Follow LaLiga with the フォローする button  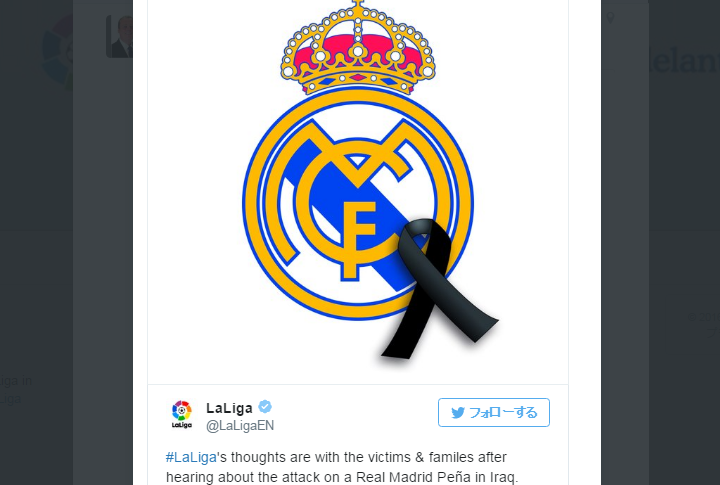coord(494,412)
